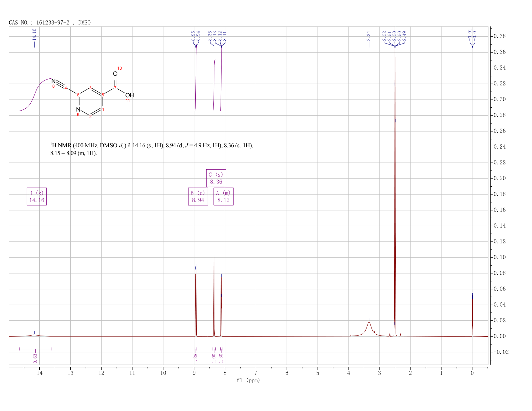Click the D (s) 14.16 multiplet box
Viewport: 532px width, 411px height.
(37, 197)
